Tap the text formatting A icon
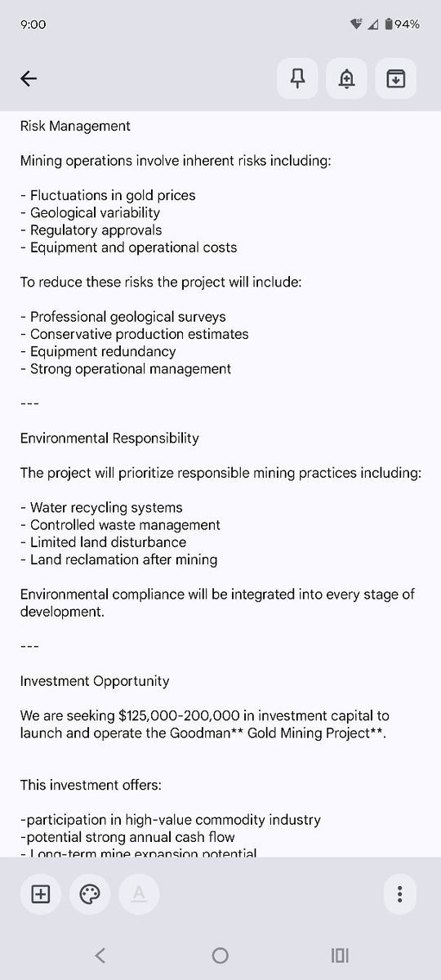This screenshot has width=441, height=980. point(139,894)
